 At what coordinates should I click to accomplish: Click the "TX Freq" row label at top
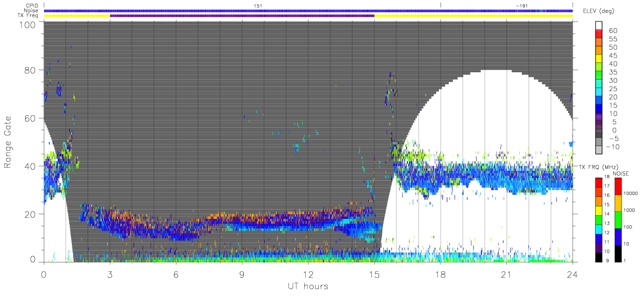(29, 16)
